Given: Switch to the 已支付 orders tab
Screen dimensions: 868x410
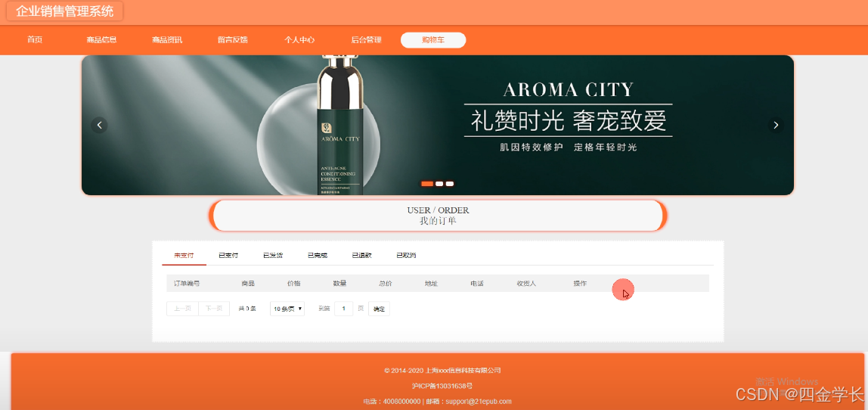Looking at the screenshot, I should (228, 256).
